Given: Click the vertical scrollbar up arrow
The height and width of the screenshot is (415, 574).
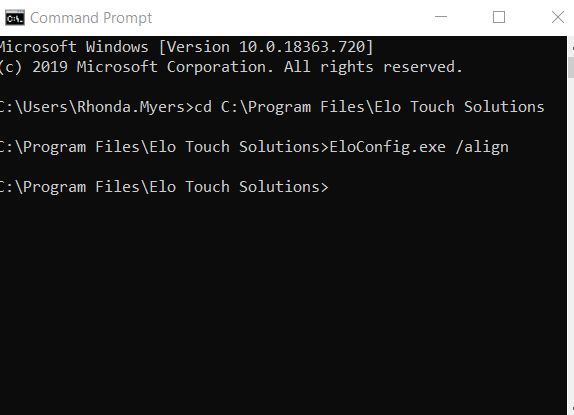Looking at the screenshot, I should [571, 48].
